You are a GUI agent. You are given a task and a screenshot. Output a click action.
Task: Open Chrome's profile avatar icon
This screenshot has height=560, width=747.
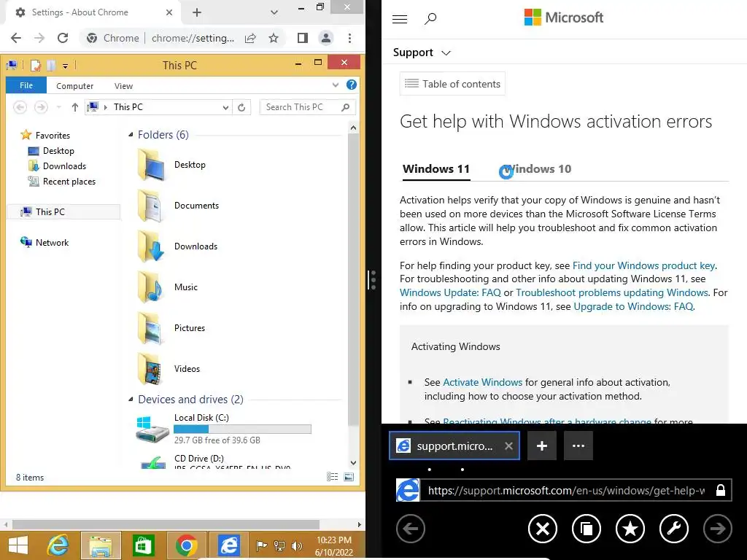[326, 38]
